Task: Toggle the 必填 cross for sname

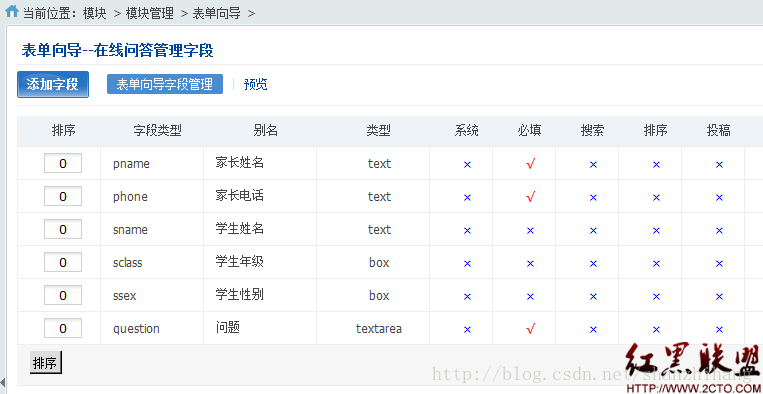Action: coord(530,231)
